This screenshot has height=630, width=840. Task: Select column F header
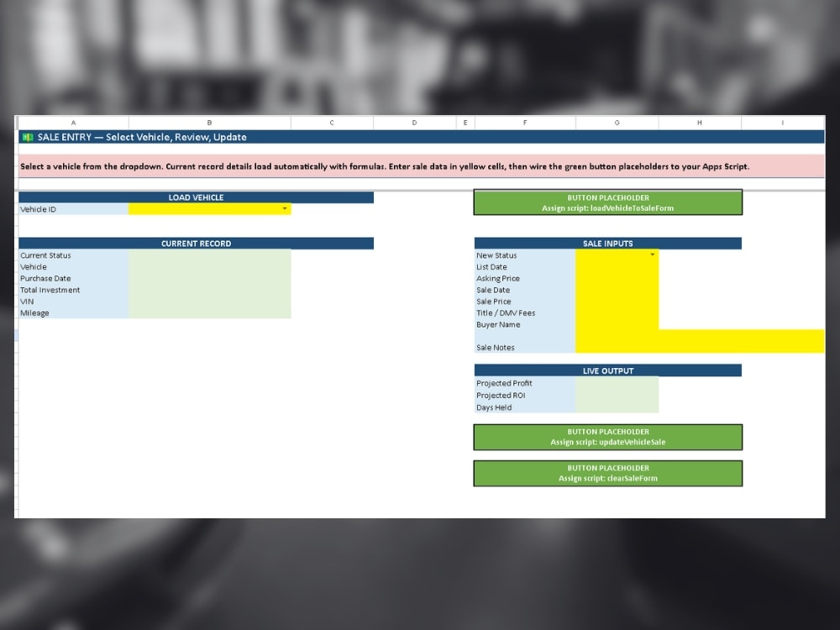point(525,123)
